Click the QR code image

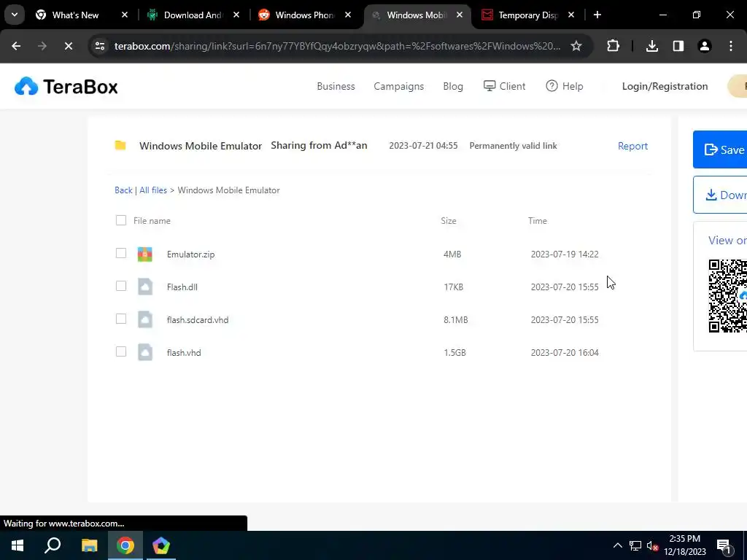coord(727,296)
